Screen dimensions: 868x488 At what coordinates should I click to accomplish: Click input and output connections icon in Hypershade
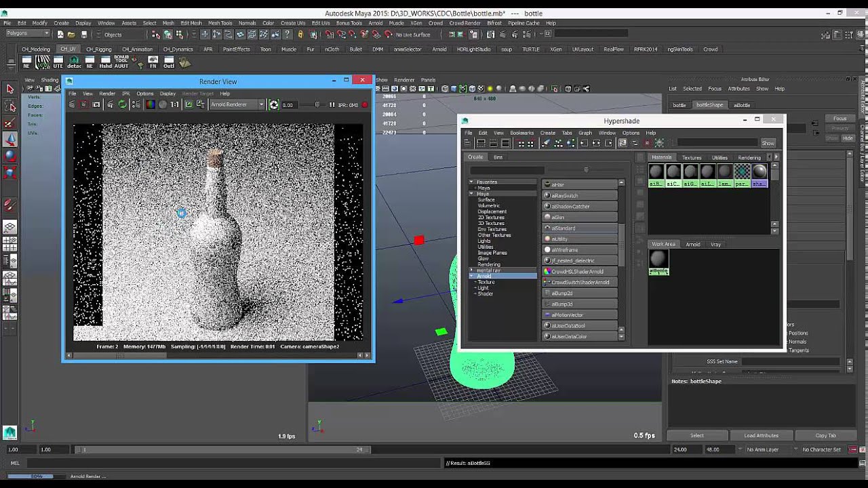coord(596,143)
